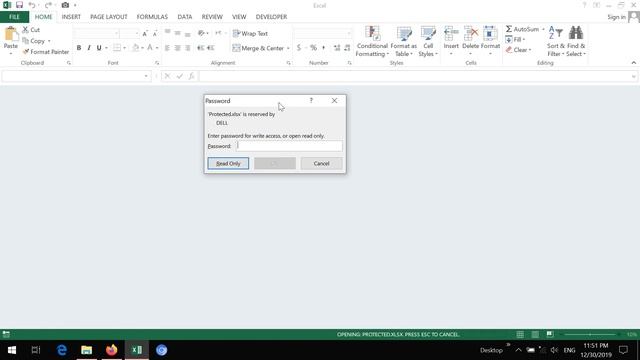
Task: Expand the Name Box dropdown
Action: (146, 76)
